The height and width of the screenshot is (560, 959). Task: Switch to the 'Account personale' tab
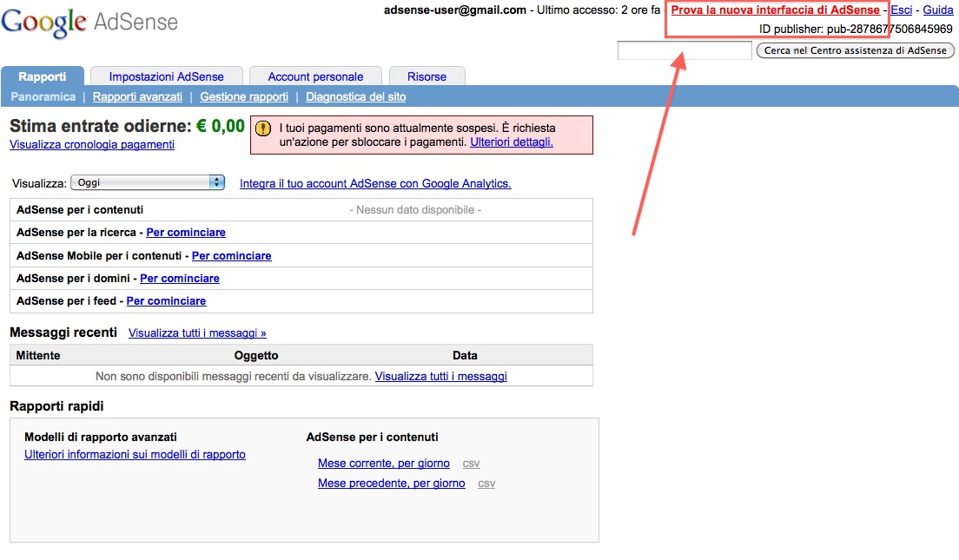(315, 76)
